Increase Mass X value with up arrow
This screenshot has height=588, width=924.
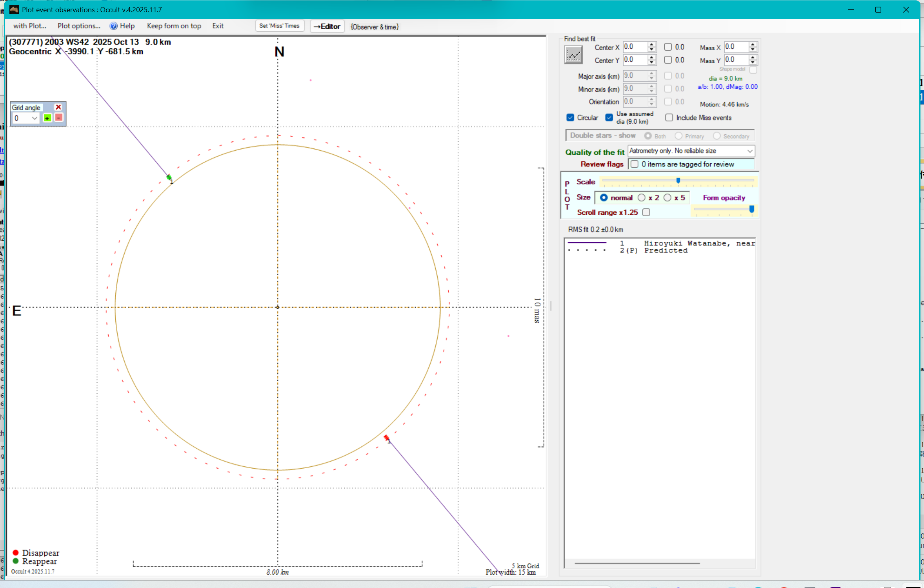[x=753, y=44]
